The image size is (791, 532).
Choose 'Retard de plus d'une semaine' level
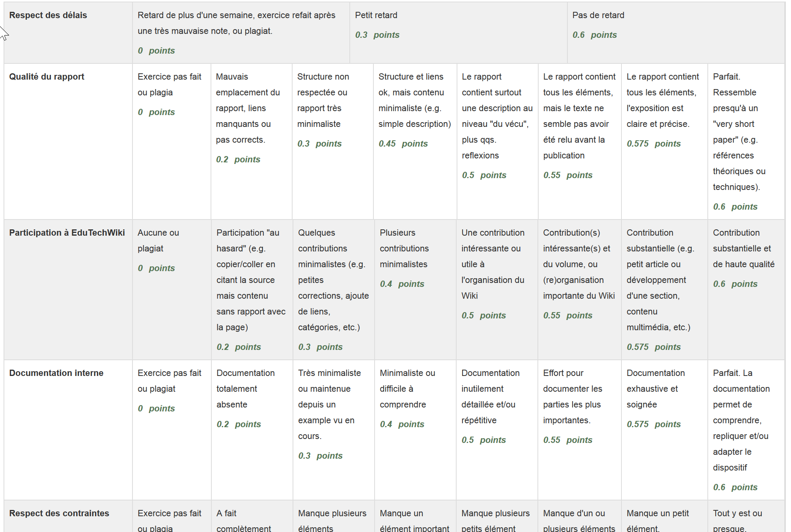click(241, 33)
